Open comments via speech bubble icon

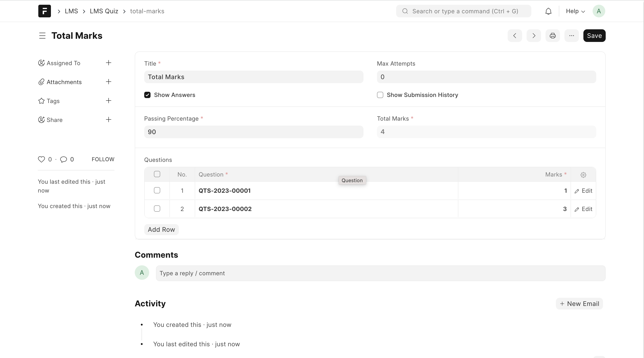pos(64,159)
